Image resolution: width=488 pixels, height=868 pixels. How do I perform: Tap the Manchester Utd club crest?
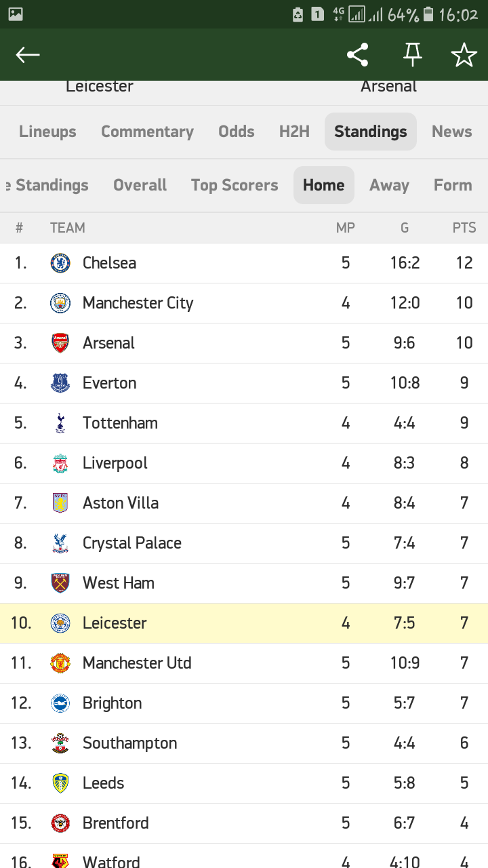click(x=60, y=663)
